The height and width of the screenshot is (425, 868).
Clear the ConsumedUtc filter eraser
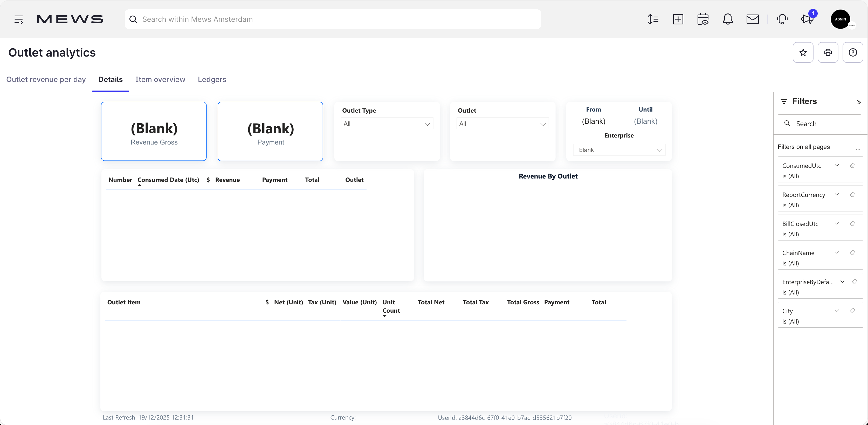(x=852, y=166)
